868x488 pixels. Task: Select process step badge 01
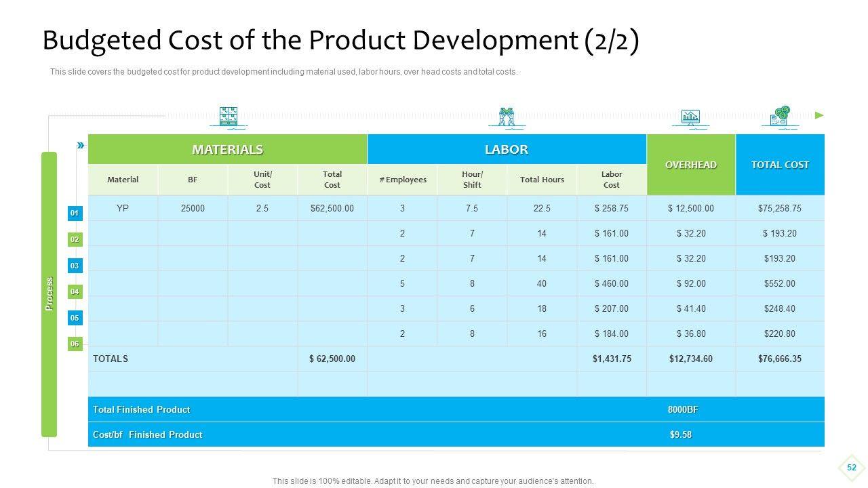coord(75,213)
